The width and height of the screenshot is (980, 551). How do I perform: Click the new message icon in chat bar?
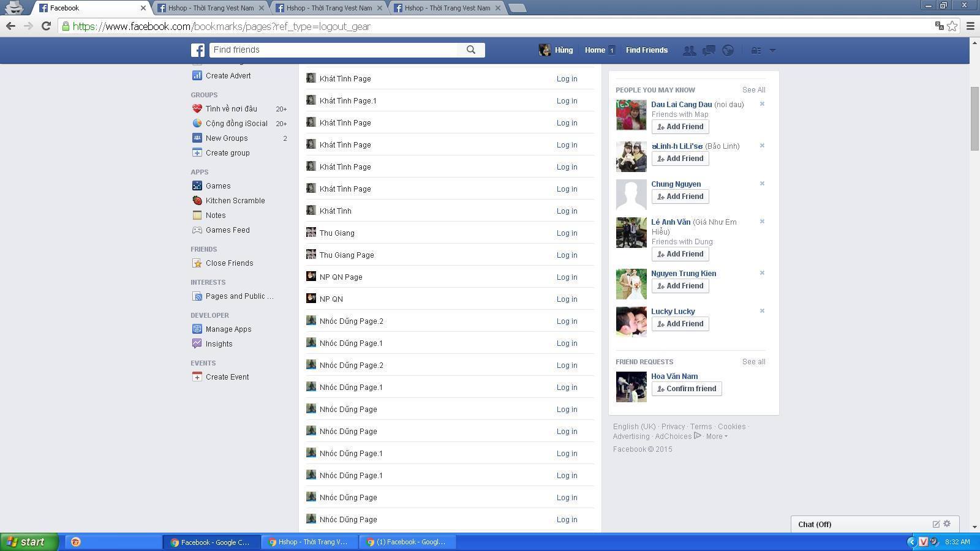(936, 524)
